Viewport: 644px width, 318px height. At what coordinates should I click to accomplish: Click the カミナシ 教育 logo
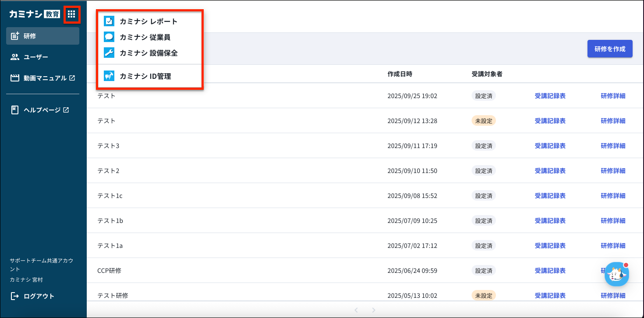[35, 14]
